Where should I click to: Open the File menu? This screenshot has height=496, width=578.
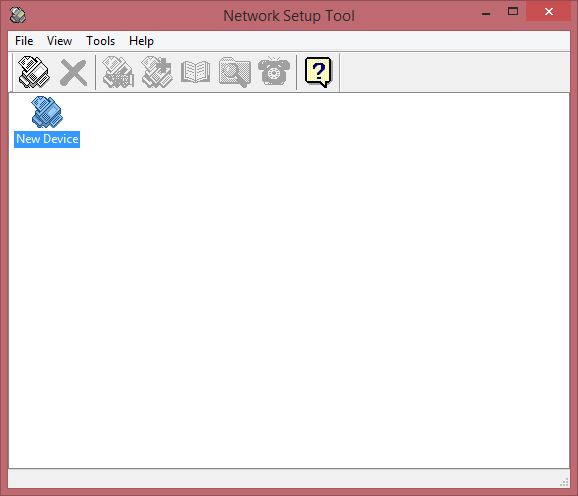(24, 41)
